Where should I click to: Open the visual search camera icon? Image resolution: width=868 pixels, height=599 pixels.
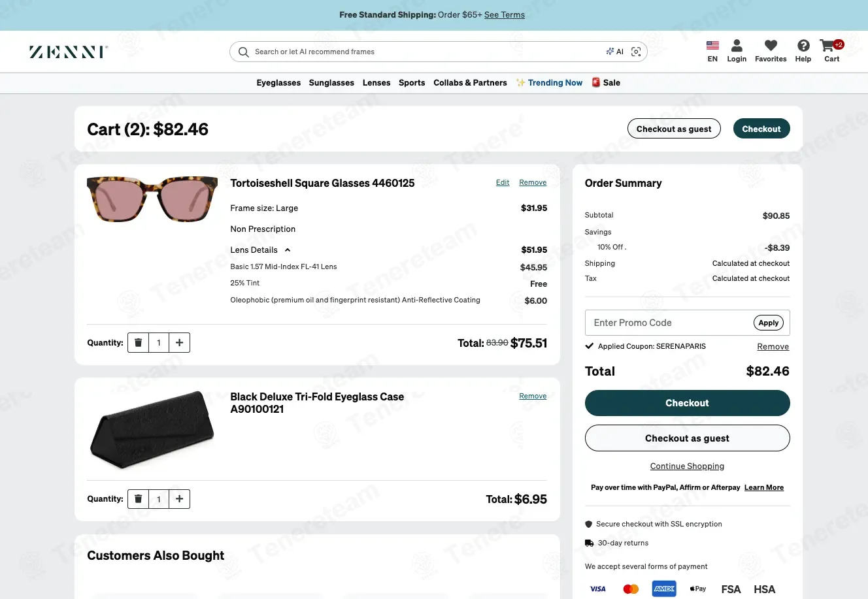636,52
